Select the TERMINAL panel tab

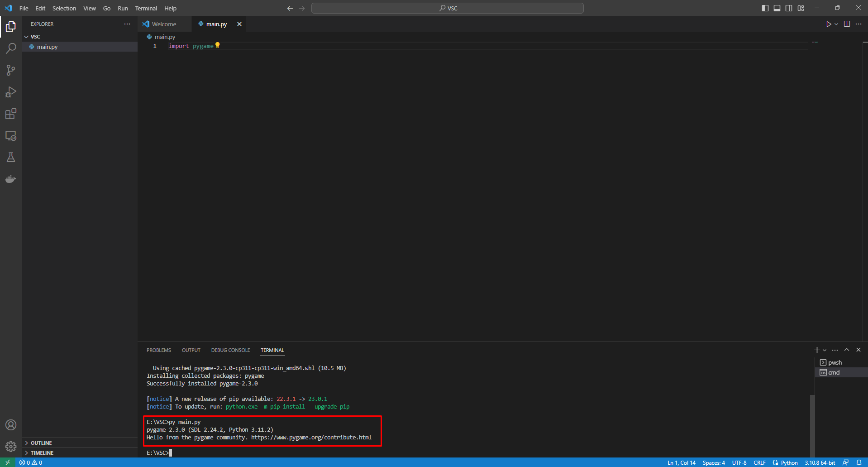272,350
